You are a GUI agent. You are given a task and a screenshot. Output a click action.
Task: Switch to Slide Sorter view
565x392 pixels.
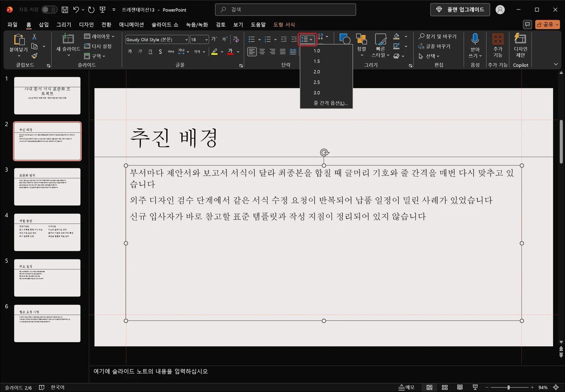(x=445, y=387)
